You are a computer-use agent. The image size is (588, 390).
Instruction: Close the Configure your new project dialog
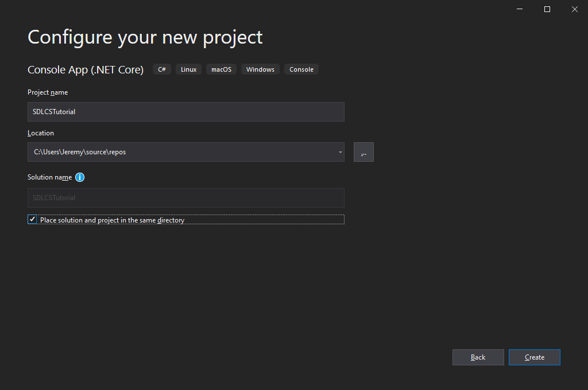tap(574, 9)
